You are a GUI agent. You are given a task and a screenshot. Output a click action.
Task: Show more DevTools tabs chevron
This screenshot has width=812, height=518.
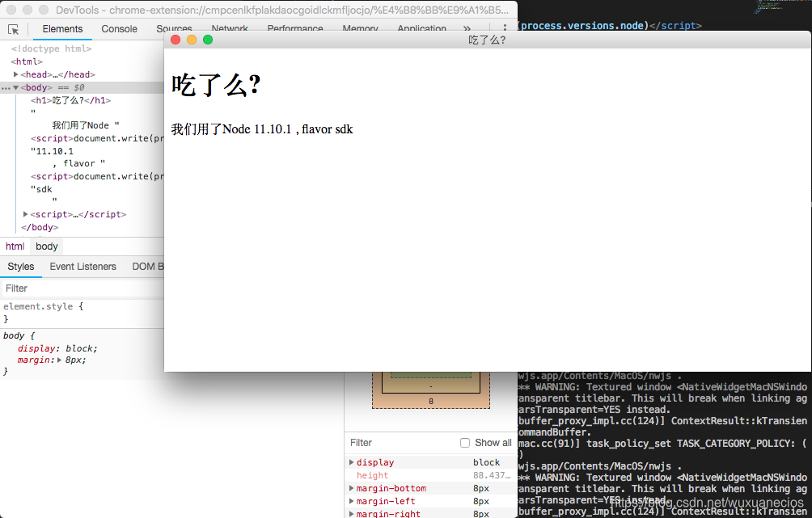467,27
